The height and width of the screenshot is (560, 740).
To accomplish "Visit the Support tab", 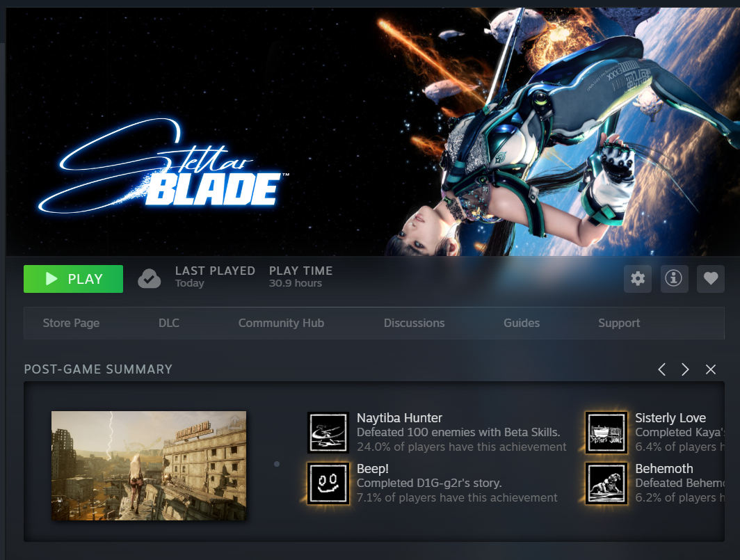I will point(619,323).
